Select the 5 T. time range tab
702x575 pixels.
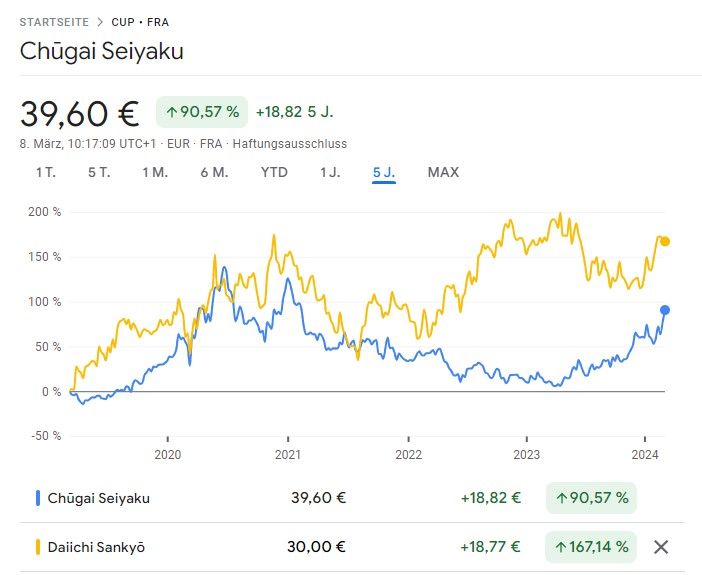point(98,172)
